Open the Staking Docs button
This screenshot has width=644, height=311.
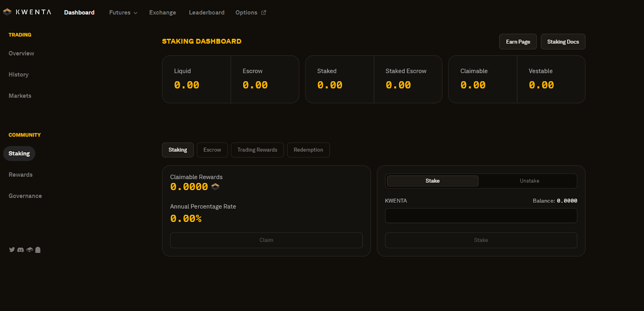click(x=563, y=42)
